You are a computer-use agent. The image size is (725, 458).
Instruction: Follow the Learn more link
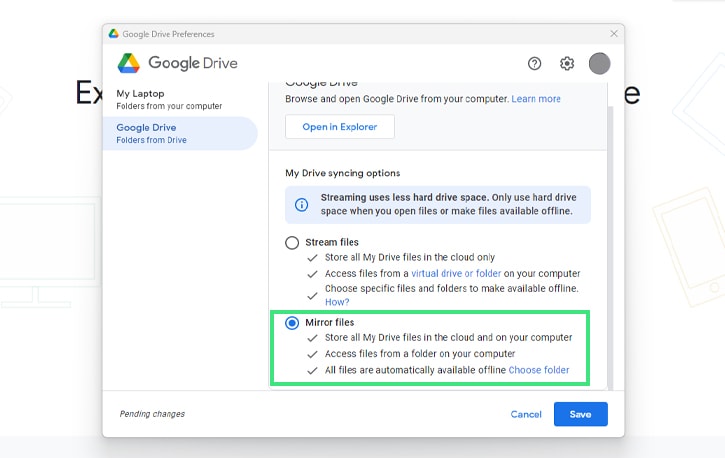click(536, 99)
